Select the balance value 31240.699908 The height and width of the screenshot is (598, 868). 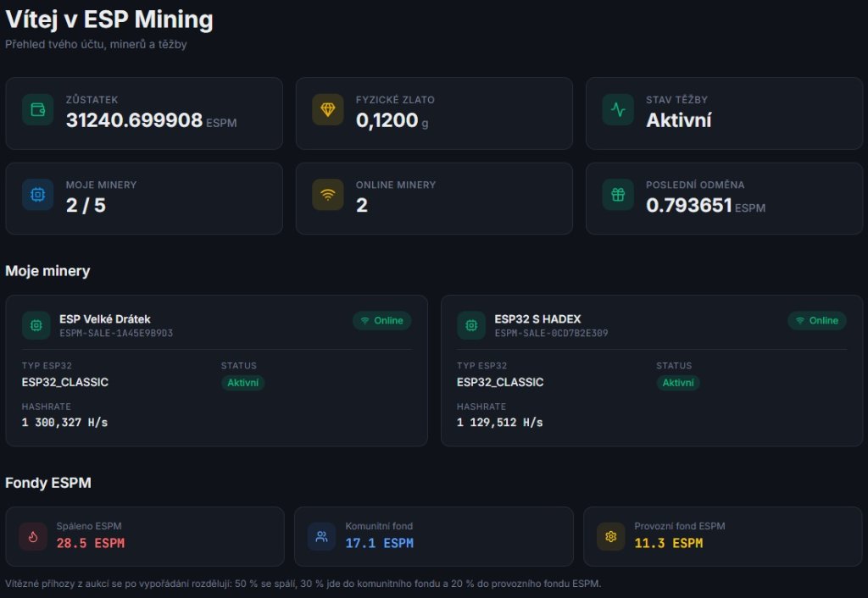134,120
